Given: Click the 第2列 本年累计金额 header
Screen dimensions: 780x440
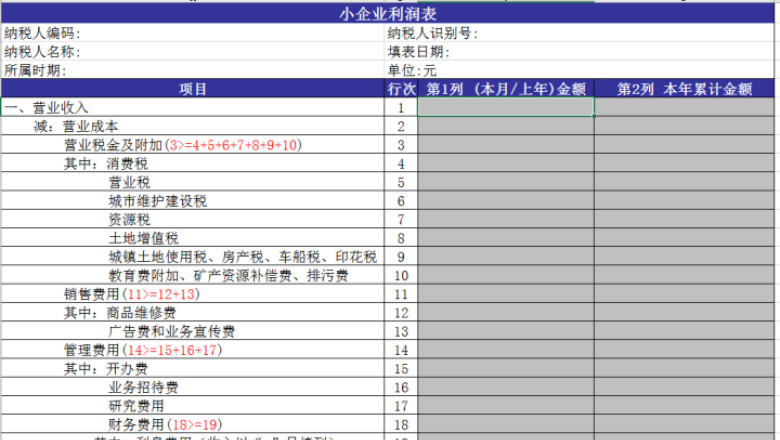Looking at the screenshot, I should pos(684,88).
